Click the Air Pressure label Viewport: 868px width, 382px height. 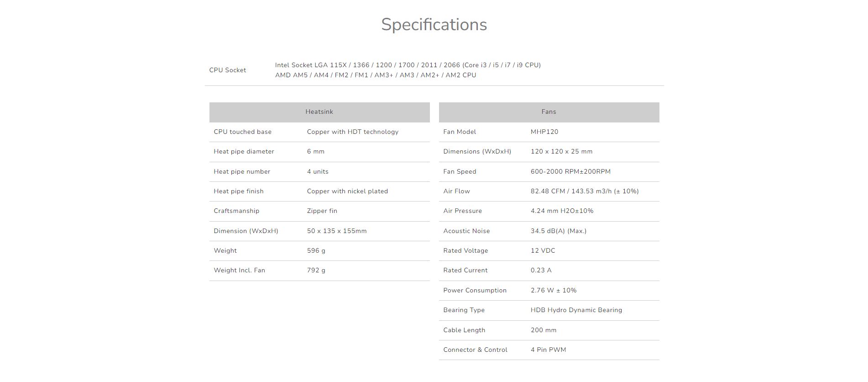tap(462, 211)
